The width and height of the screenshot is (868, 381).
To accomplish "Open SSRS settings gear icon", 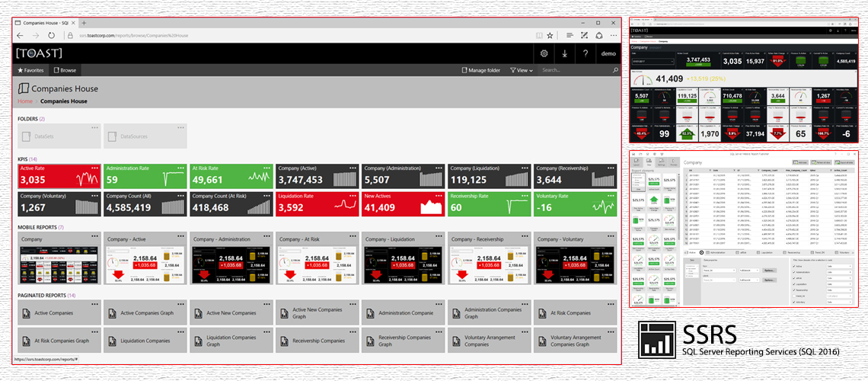I will pos(544,53).
